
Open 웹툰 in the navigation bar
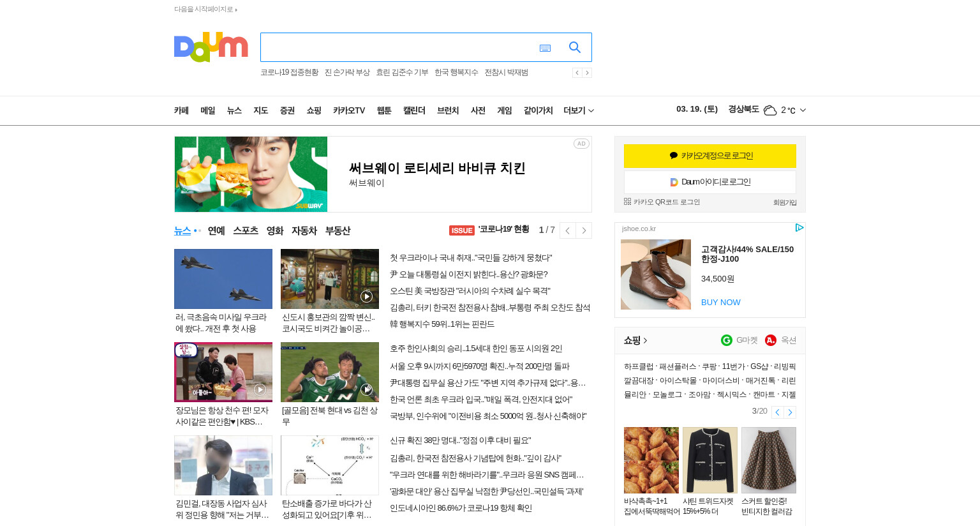[x=384, y=110]
